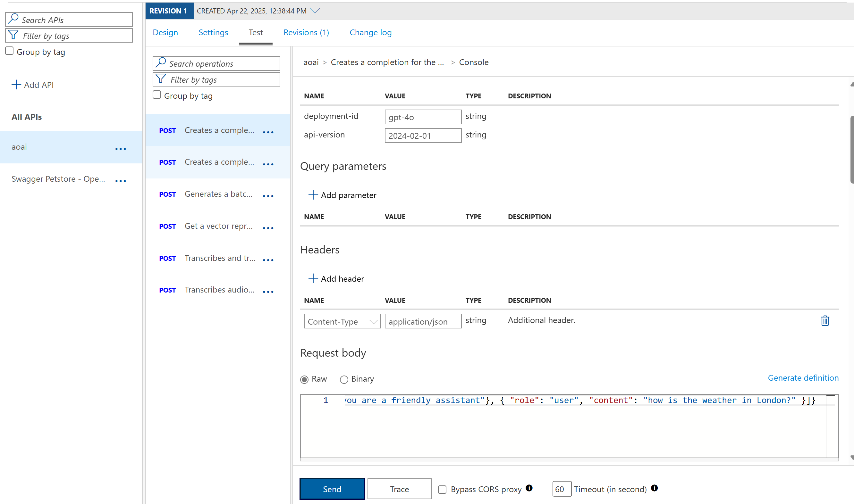Open ellipsis menu for Transcribes audio operation
The width and height of the screenshot is (854, 504).
268,291
